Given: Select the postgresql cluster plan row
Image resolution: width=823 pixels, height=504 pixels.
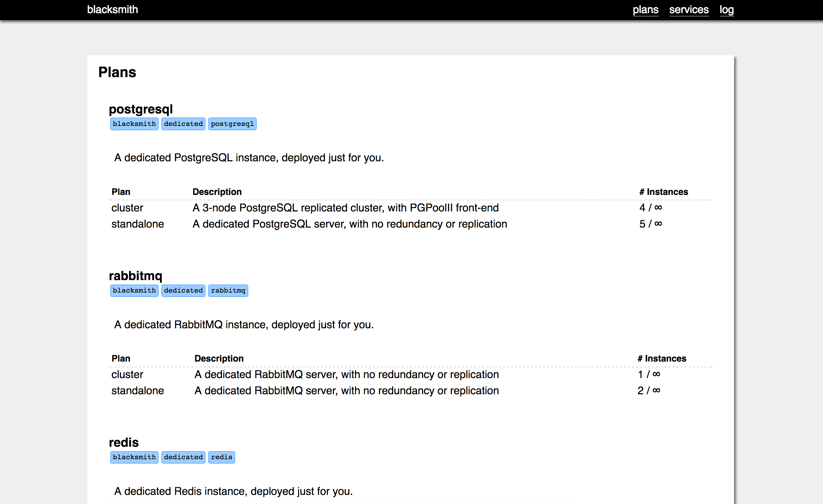Looking at the screenshot, I should coord(127,208).
